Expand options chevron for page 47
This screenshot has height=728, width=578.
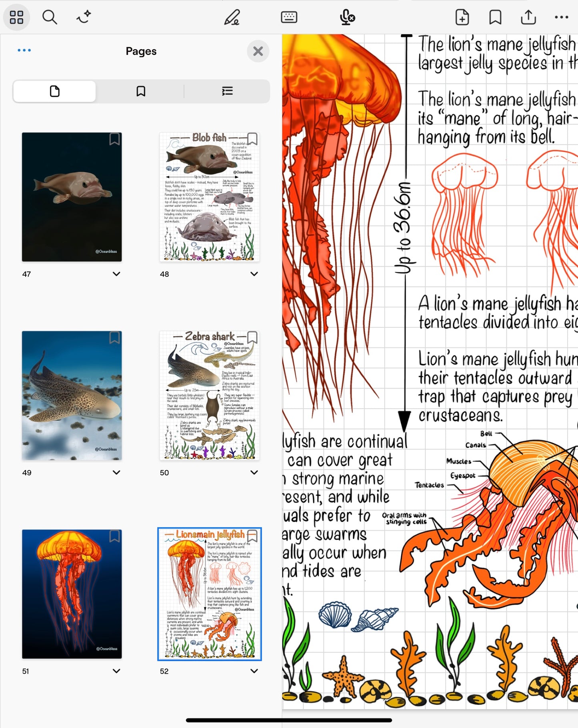coord(116,274)
